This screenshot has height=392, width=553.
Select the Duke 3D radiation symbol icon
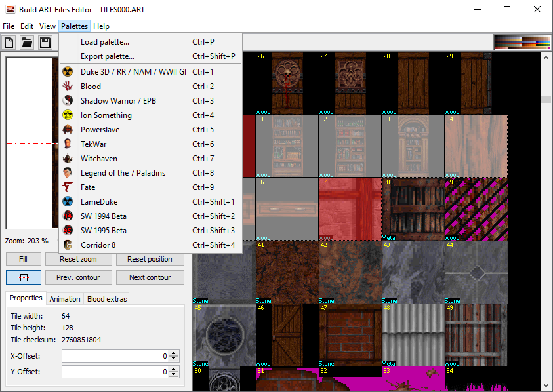click(68, 72)
